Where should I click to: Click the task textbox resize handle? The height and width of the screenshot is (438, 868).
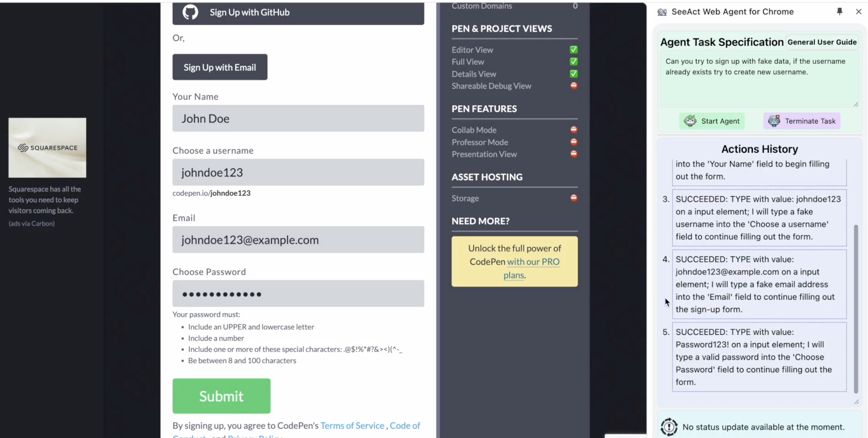pyautogui.click(x=856, y=105)
